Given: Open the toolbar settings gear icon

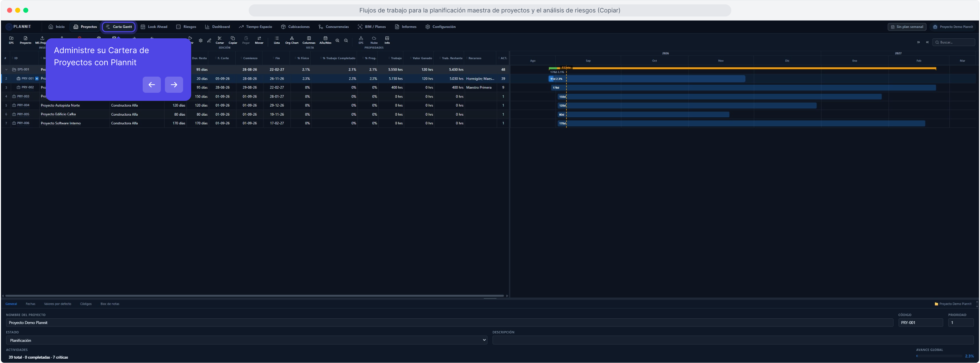Looking at the screenshot, I should point(201,40).
